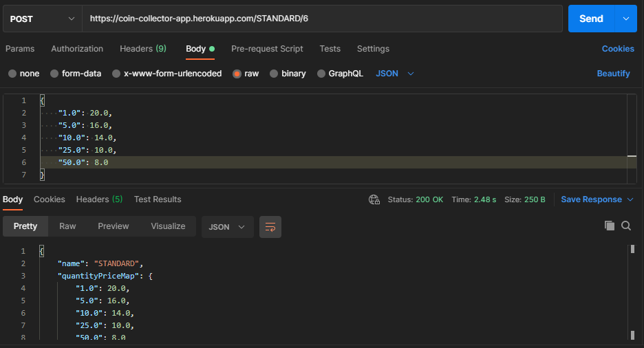Click request line "5.0": 16.0

point(85,125)
